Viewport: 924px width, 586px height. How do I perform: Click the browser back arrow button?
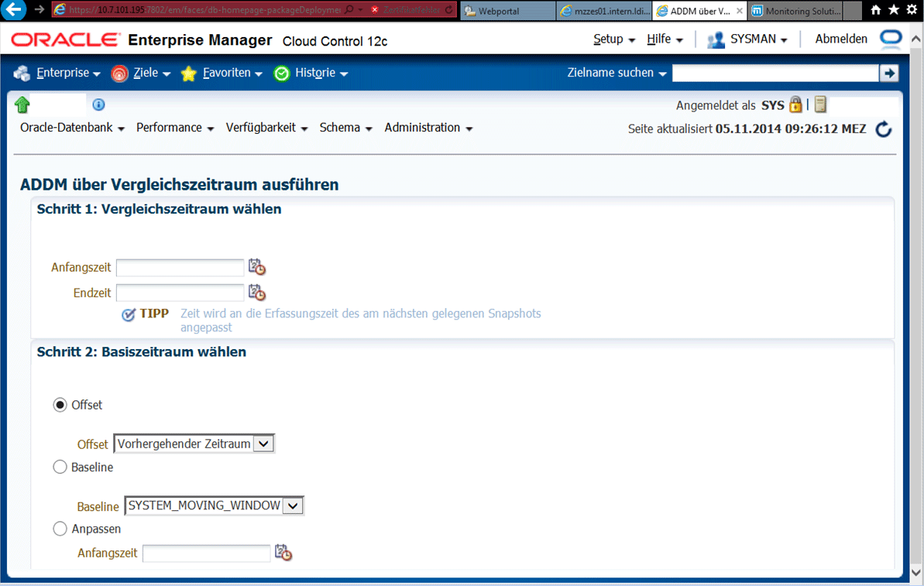coord(15,11)
